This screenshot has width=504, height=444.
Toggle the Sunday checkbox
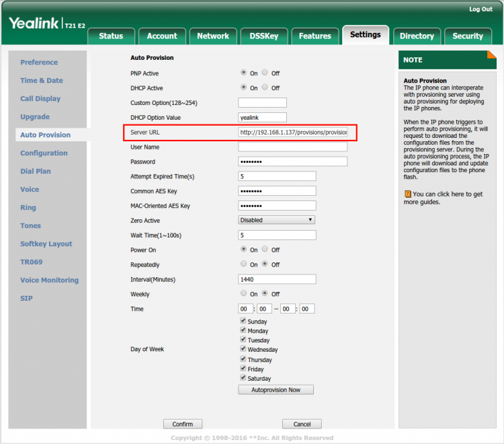tap(243, 322)
